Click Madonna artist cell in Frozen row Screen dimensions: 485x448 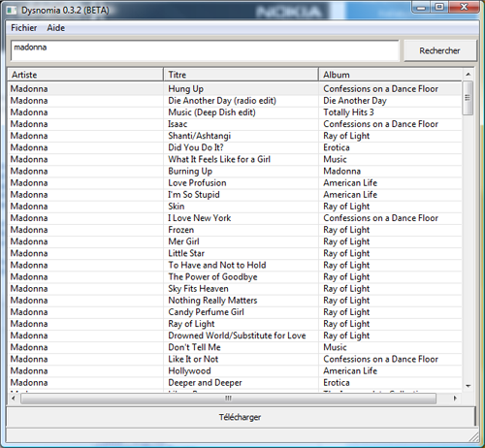(x=29, y=230)
